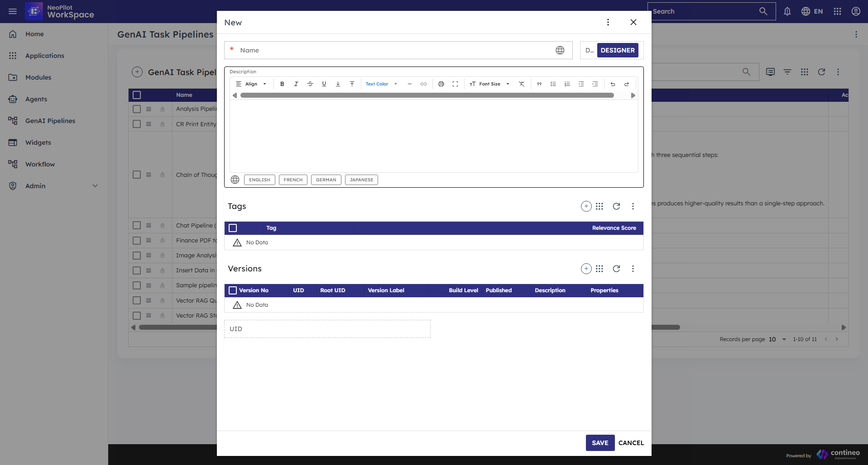Switch to the Designer tab
This screenshot has height=465, width=868.
tap(617, 50)
